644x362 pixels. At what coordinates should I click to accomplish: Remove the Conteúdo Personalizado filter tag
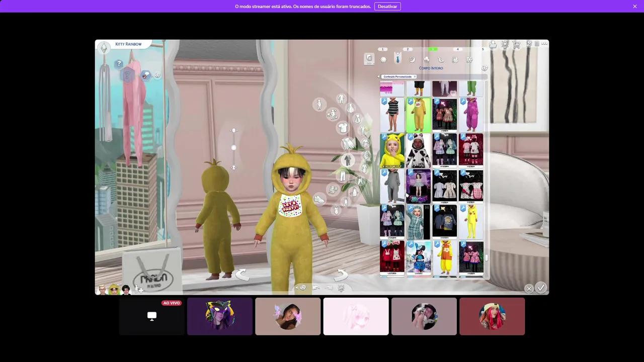pos(415,76)
